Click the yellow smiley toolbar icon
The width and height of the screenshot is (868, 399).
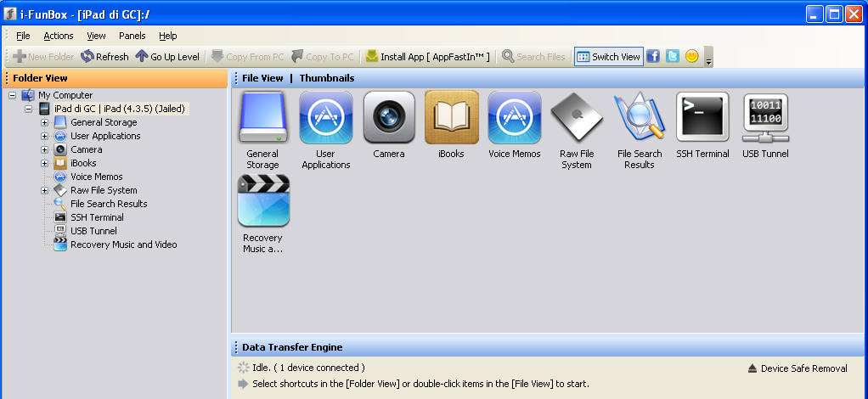coord(692,56)
